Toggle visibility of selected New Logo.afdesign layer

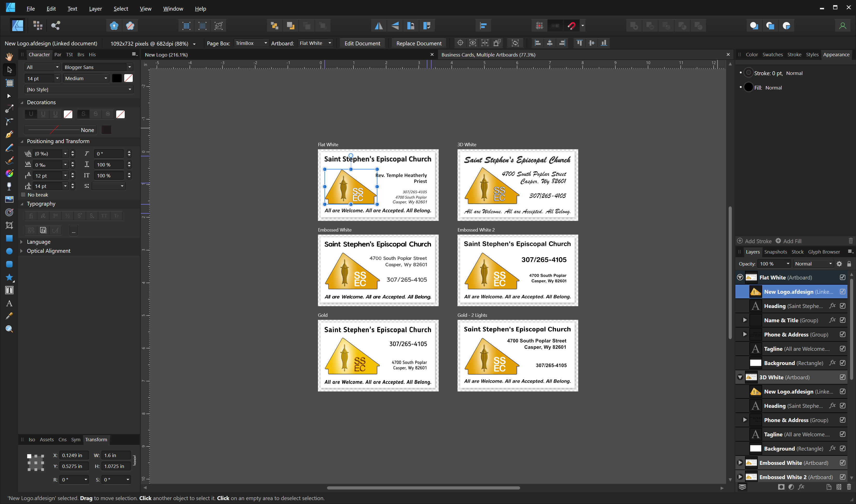[x=843, y=291]
